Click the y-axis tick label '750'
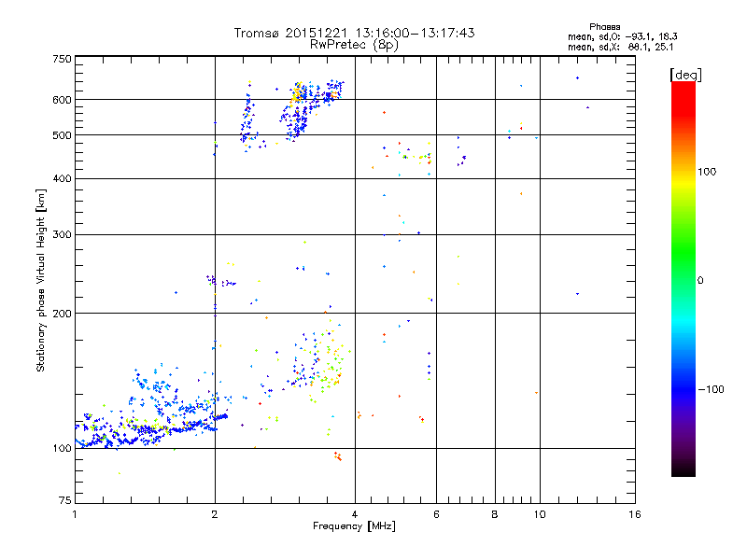 point(62,59)
